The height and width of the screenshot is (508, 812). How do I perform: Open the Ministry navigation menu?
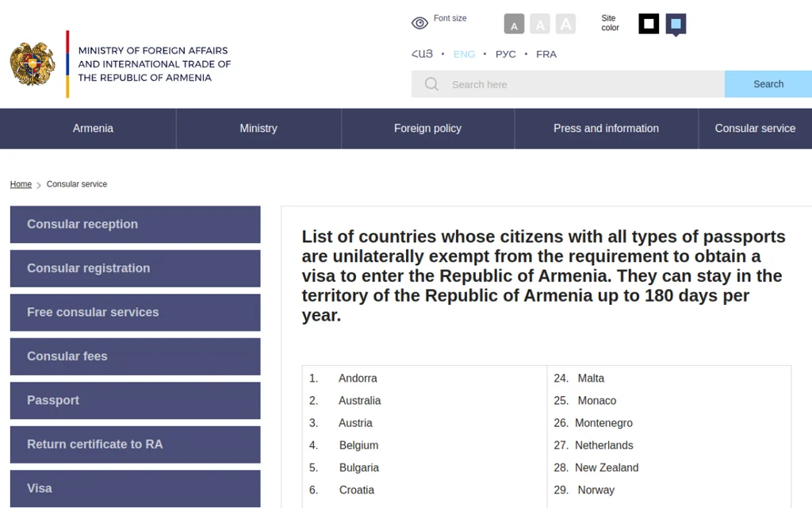pos(259,129)
